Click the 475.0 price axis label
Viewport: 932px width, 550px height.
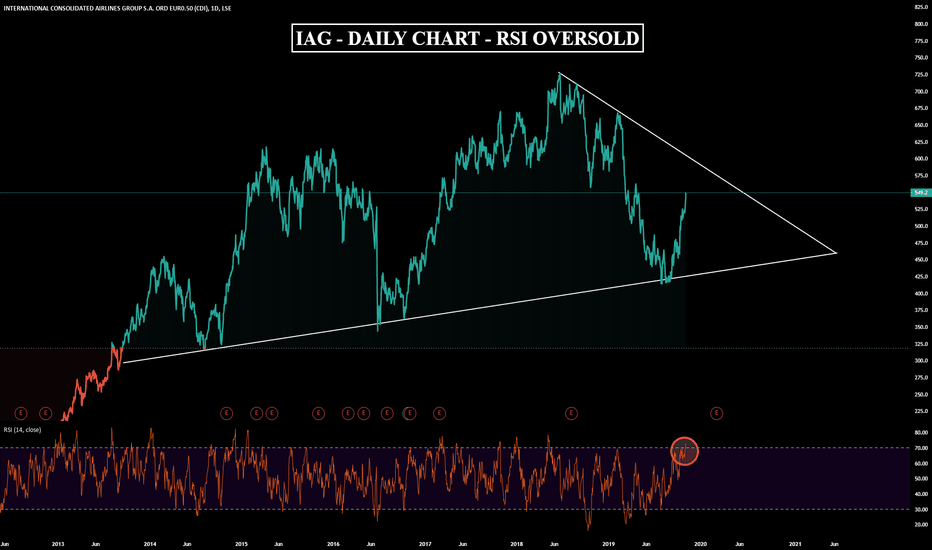[x=921, y=243]
